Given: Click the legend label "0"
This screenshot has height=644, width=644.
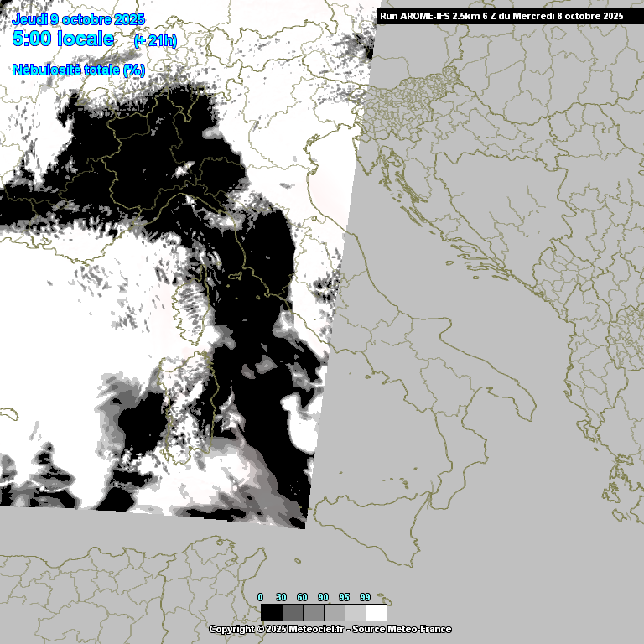Looking at the screenshot, I should pyautogui.click(x=261, y=597).
